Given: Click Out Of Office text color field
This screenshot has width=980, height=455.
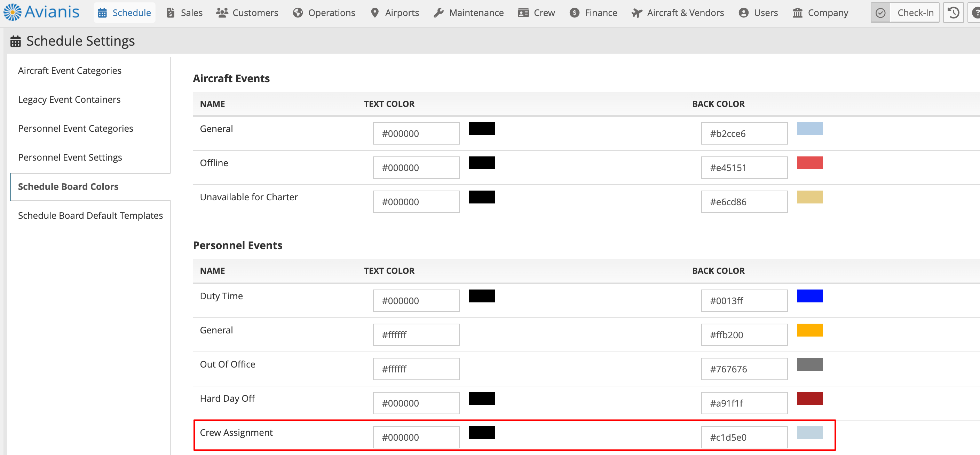Looking at the screenshot, I should 416,369.
